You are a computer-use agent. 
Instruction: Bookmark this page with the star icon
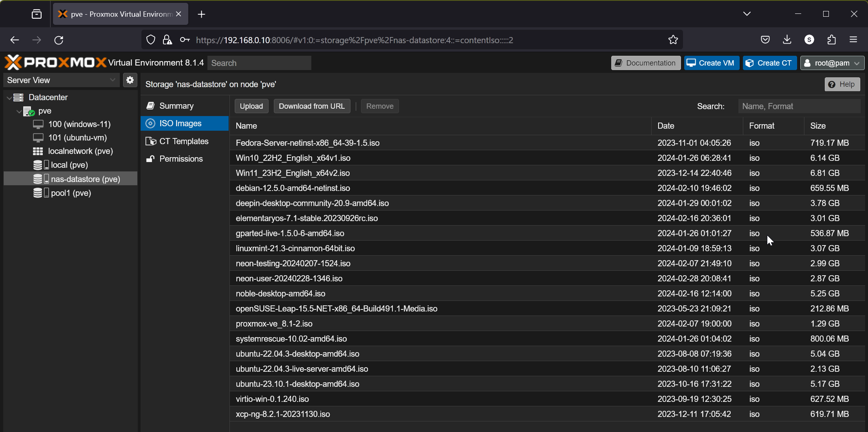pyautogui.click(x=673, y=40)
